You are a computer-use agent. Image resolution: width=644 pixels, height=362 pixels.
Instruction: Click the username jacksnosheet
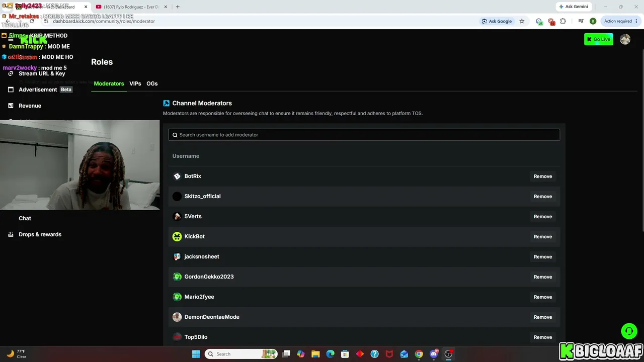pos(202,256)
